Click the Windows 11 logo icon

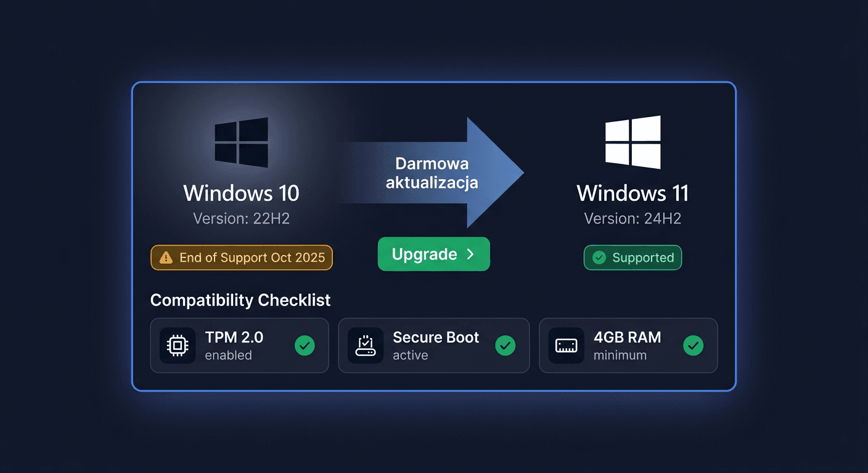[633, 142]
